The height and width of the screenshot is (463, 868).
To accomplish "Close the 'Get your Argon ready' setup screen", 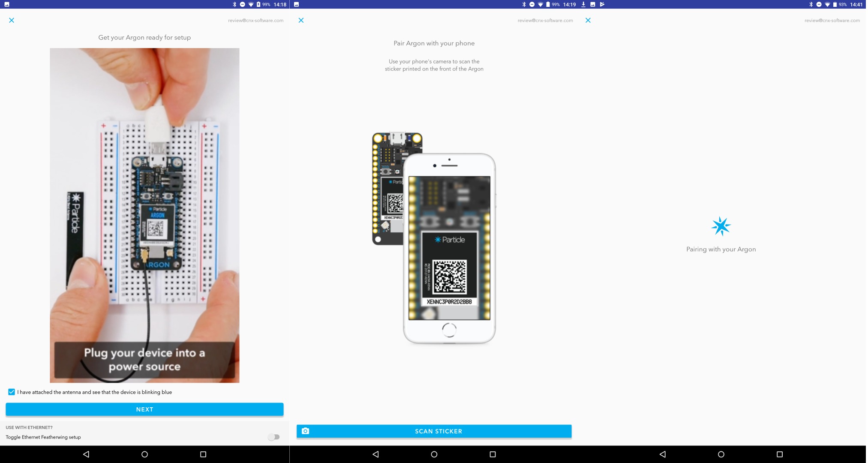I will pyautogui.click(x=12, y=20).
